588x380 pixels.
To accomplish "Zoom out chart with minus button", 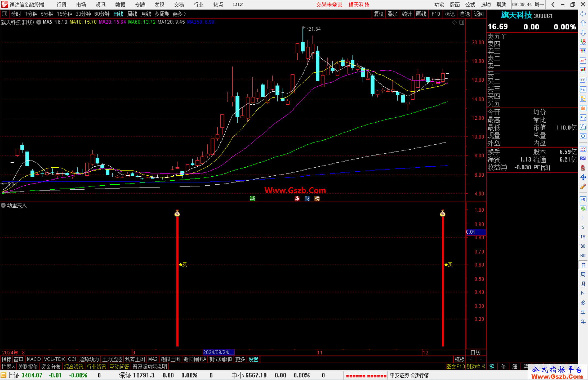I will tap(481, 359).
